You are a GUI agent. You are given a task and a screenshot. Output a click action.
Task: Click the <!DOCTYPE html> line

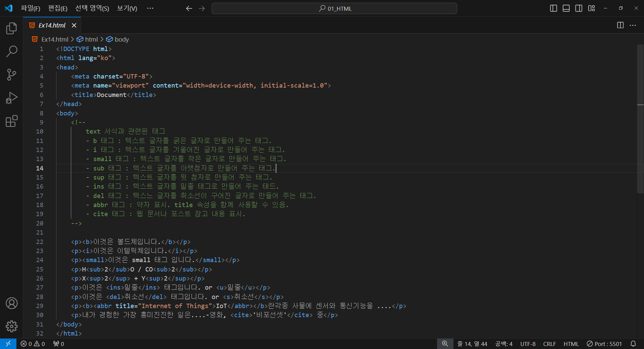84,49
